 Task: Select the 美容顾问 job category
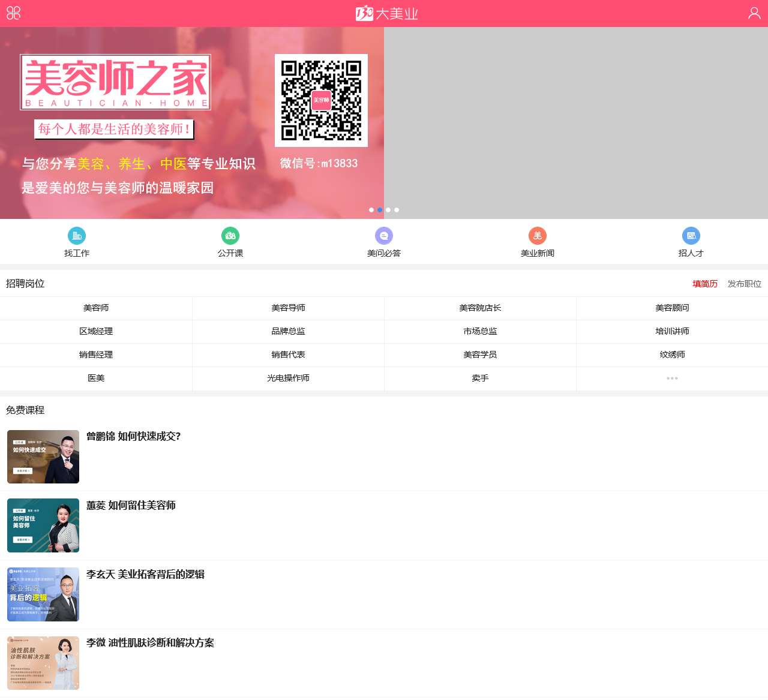tap(672, 308)
